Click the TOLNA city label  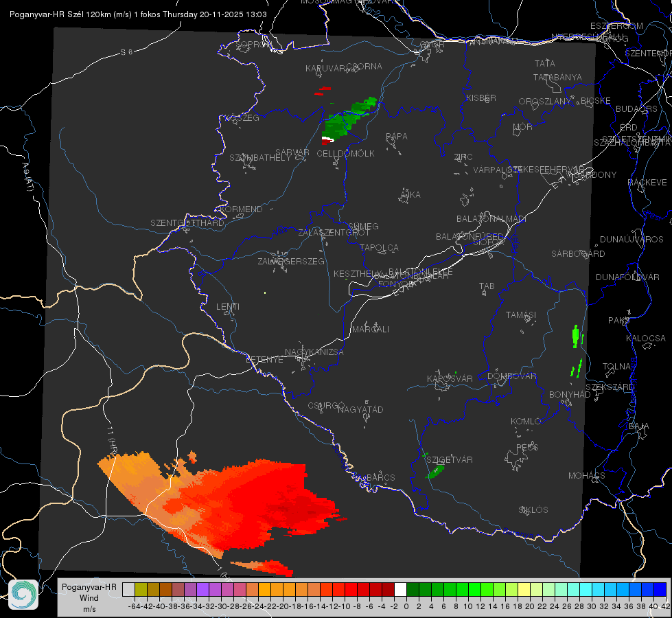coord(616,367)
